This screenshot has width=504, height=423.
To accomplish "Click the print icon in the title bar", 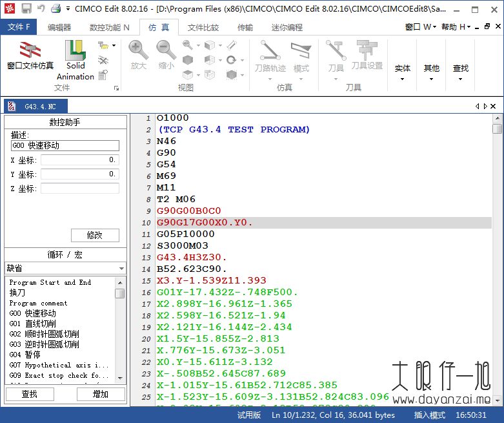I will tap(55, 8).
